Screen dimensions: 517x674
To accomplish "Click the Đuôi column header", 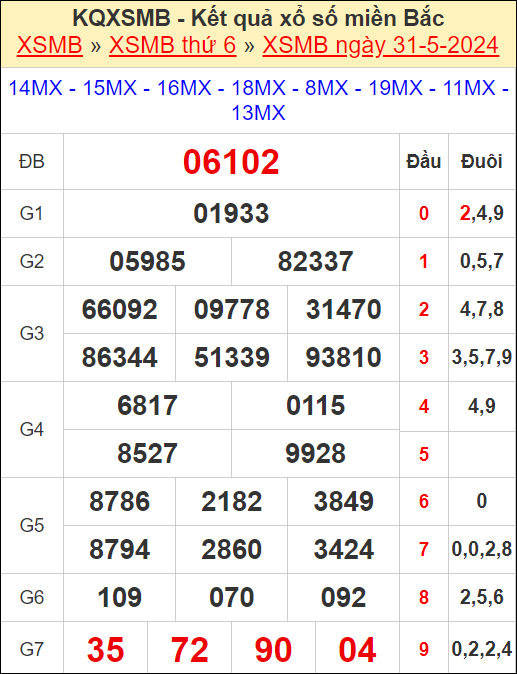I will pos(482,162).
